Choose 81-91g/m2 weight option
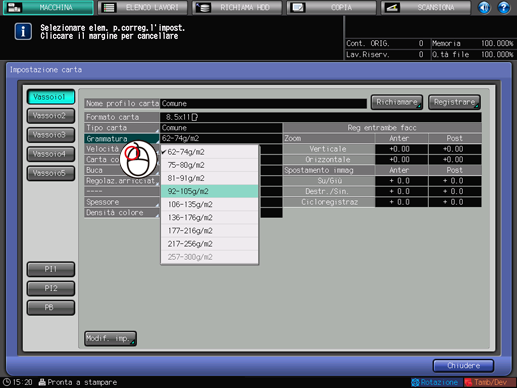 point(209,178)
